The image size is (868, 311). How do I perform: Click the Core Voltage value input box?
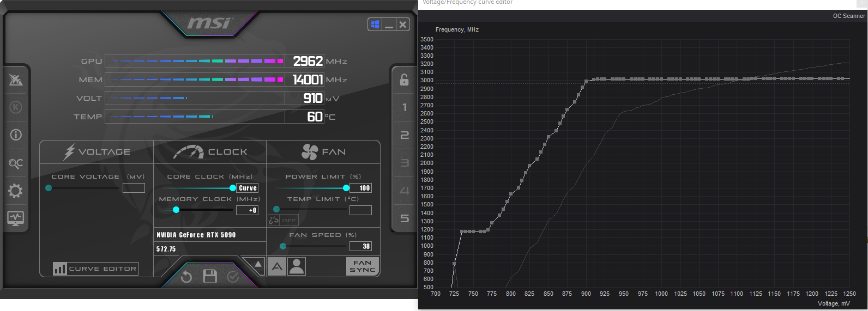coord(134,188)
